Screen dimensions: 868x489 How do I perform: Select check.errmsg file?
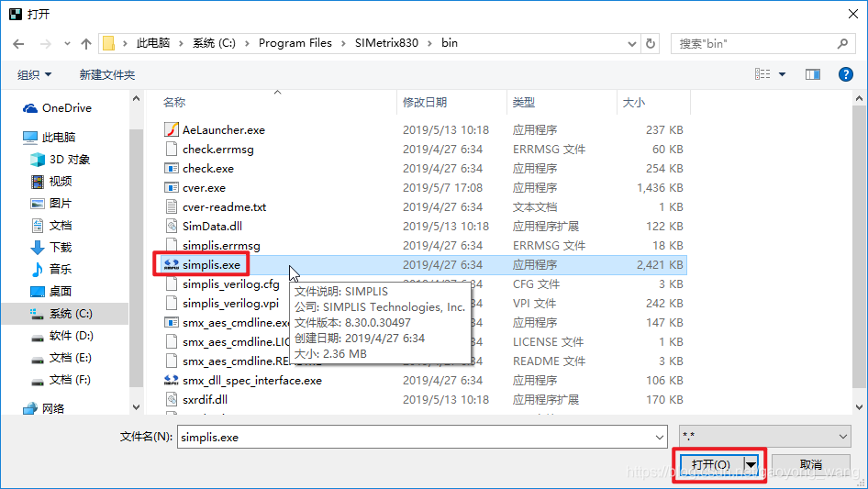218,149
